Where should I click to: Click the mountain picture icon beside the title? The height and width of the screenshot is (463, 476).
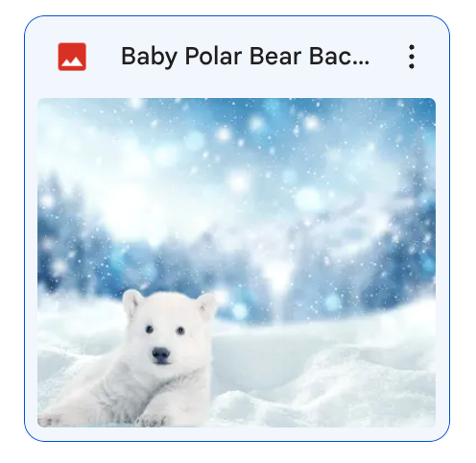[x=72, y=57]
